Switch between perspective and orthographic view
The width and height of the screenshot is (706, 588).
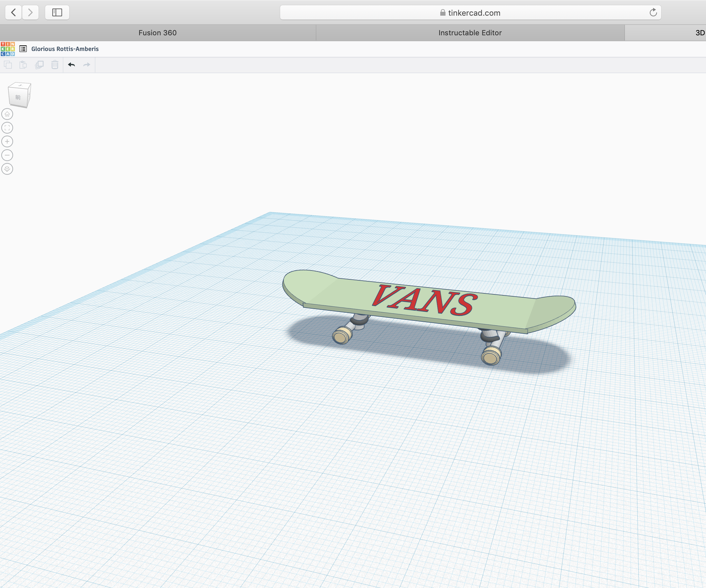[7, 169]
